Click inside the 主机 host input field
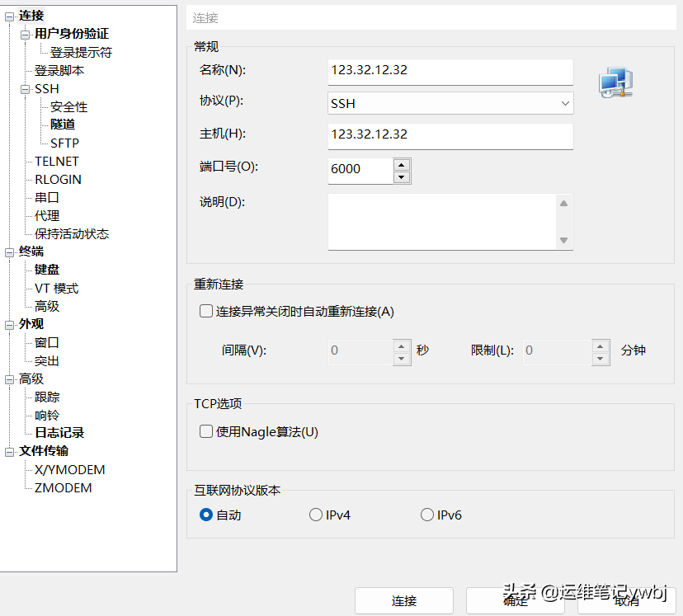Screen dimensions: 683x616 450,136
